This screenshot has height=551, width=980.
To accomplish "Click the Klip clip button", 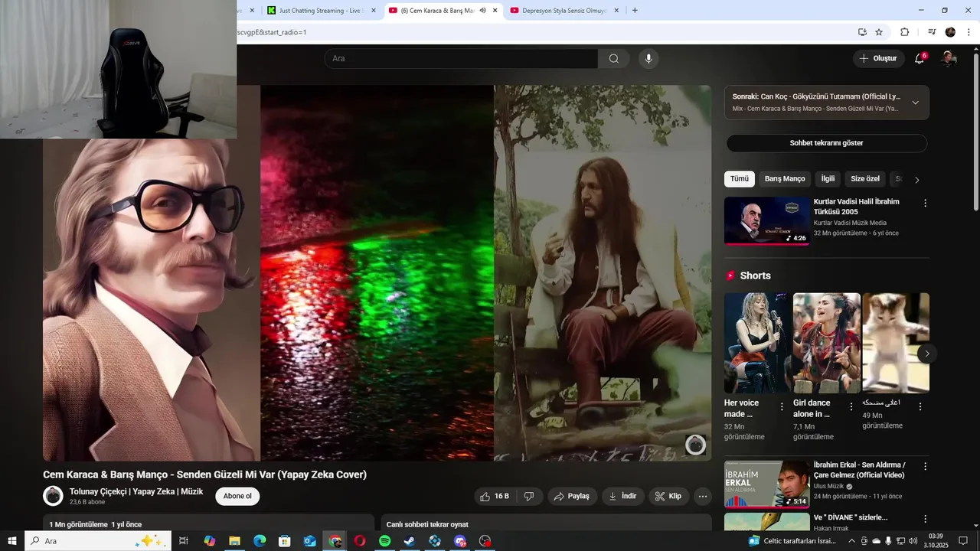I will [668, 497].
